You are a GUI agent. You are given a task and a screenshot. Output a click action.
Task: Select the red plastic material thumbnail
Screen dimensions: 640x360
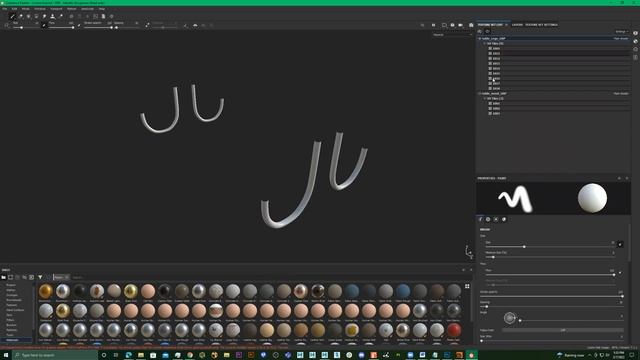453,330
